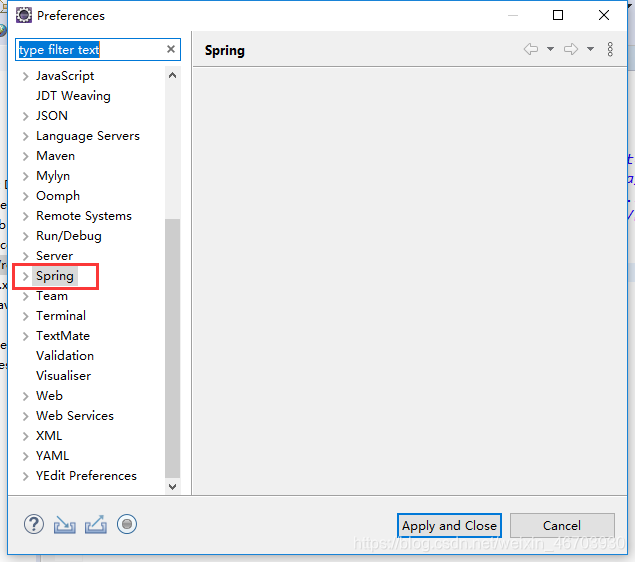635x562 pixels.
Task: Click the Apply and Close button
Action: tap(449, 526)
